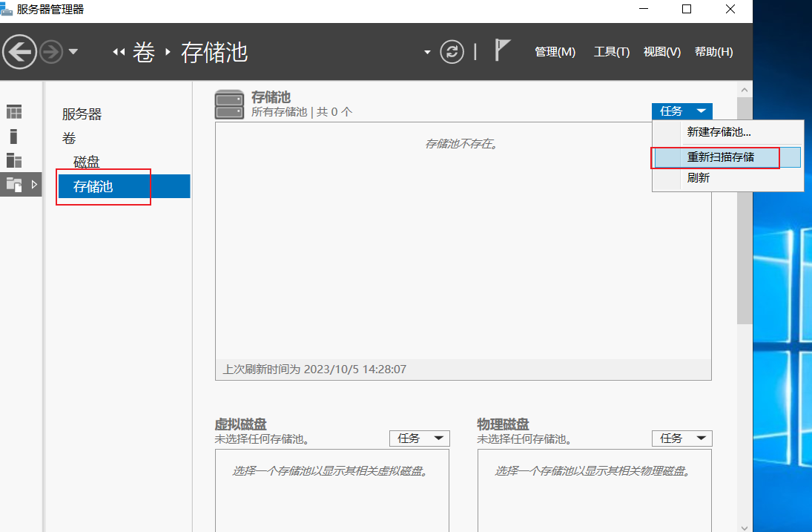The image size is (812, 532).
Task: Open the Dashboard icon in left sidebar
Action: point(14,112)
